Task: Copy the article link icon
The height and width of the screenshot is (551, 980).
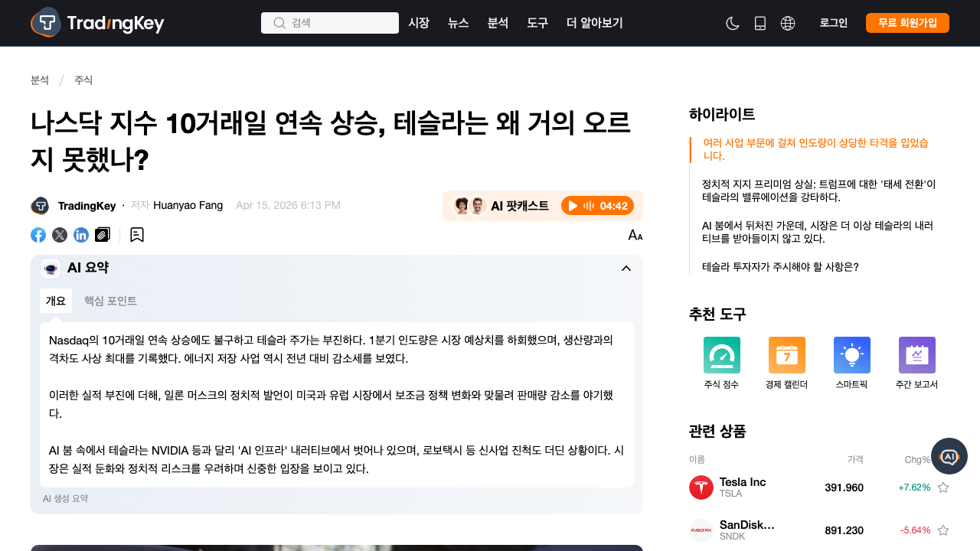Action: click(x=103, y=235)
